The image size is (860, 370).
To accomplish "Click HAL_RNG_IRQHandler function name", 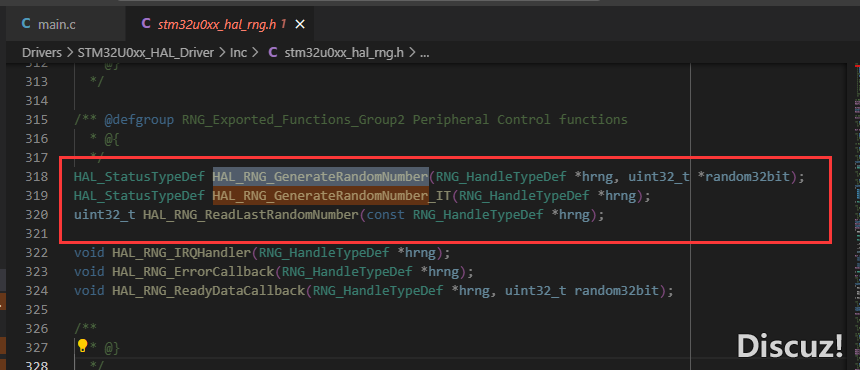I will click(182, 253).
